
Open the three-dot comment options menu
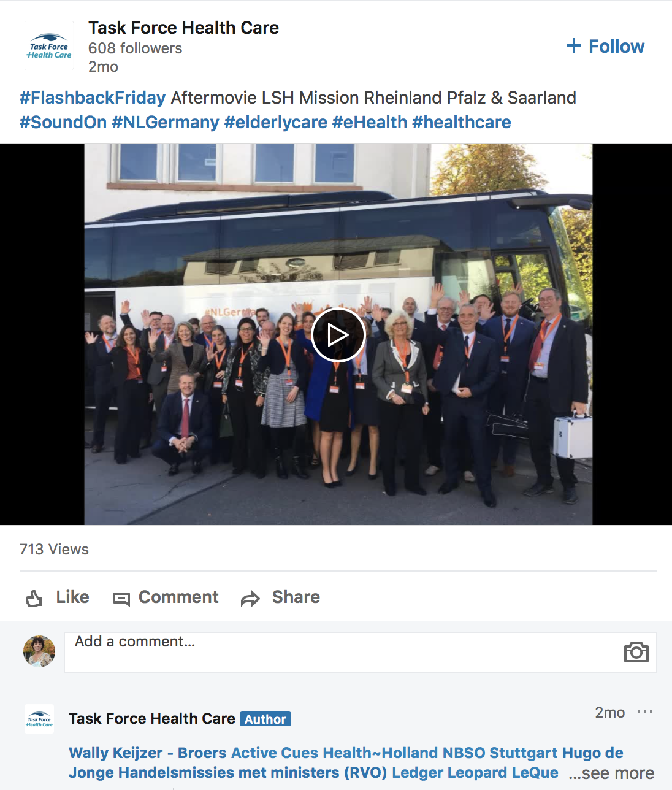pyautogui.click(x=645, y=711)
